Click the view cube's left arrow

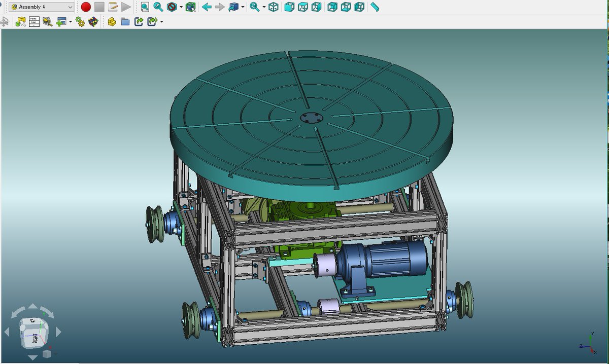pyautogui.click(x=7, y=332)
